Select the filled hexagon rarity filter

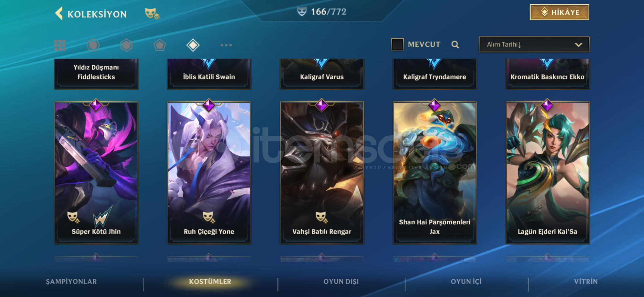(x=127, y=45)
